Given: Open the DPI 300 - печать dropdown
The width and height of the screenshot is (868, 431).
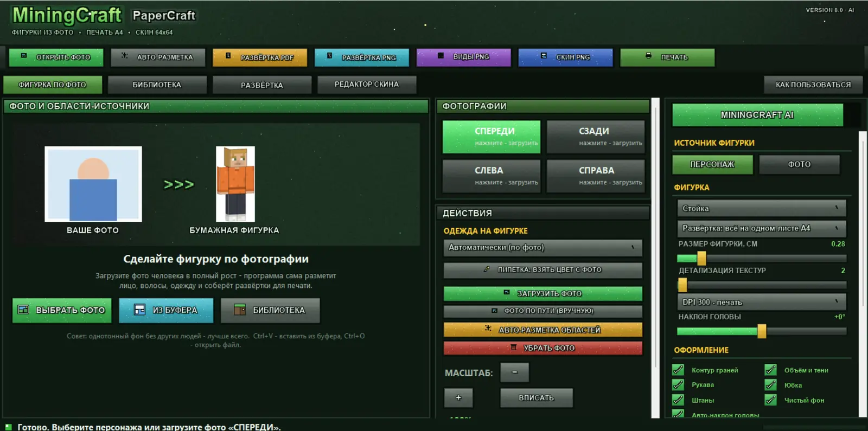Looking at the screenshot, I should (x=761, y=302).
